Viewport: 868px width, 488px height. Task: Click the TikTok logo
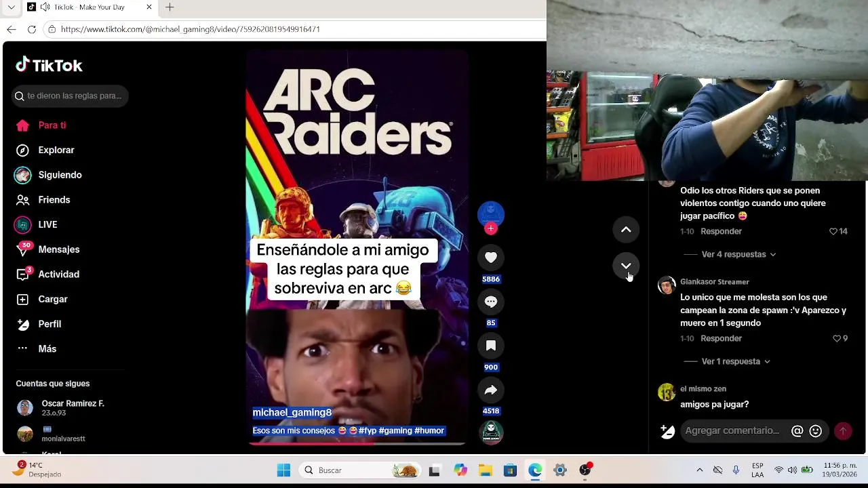tap(49, 65)
